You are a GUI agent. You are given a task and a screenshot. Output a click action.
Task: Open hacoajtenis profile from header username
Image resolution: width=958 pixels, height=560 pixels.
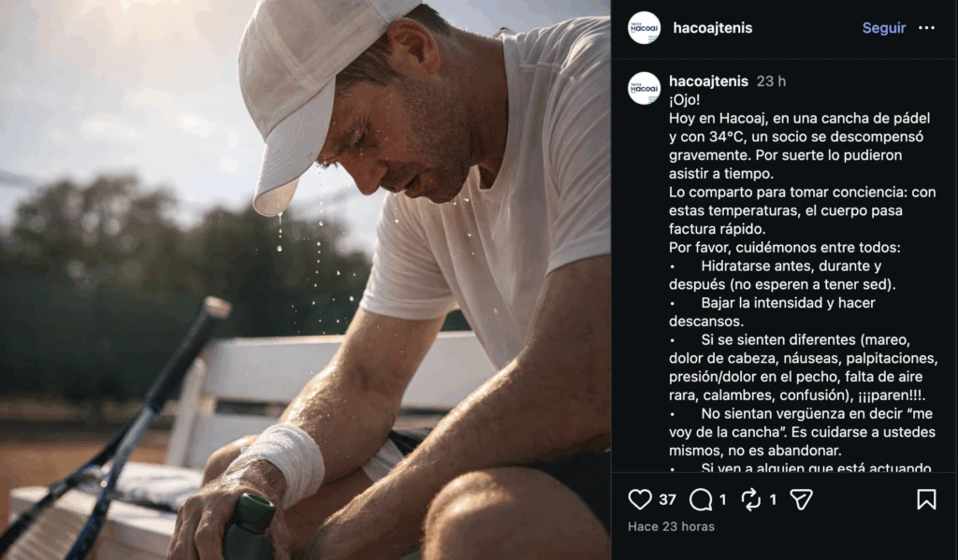click(712, 28)
